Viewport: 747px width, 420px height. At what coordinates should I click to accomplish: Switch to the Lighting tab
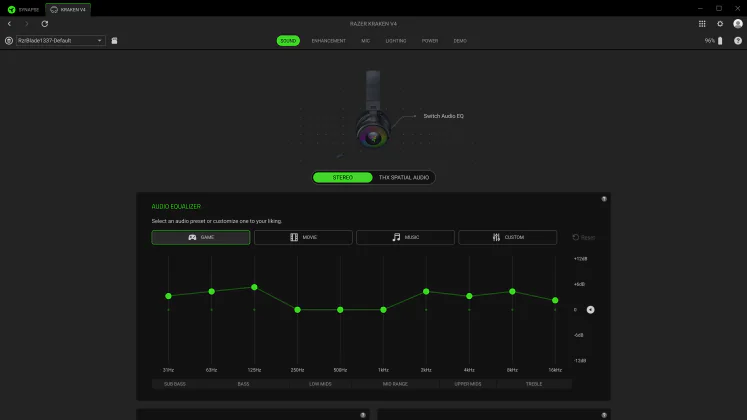[x=396, y=41]
